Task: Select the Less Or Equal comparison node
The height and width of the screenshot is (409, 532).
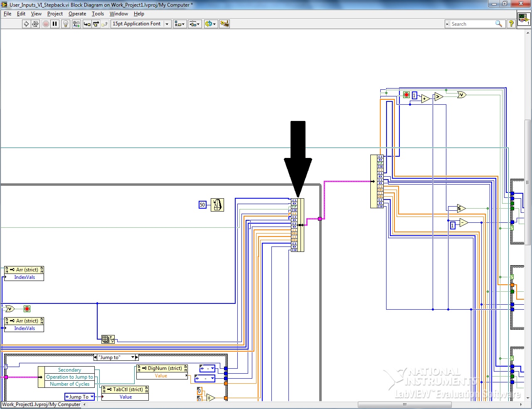Action: click(x=461, y=208)
